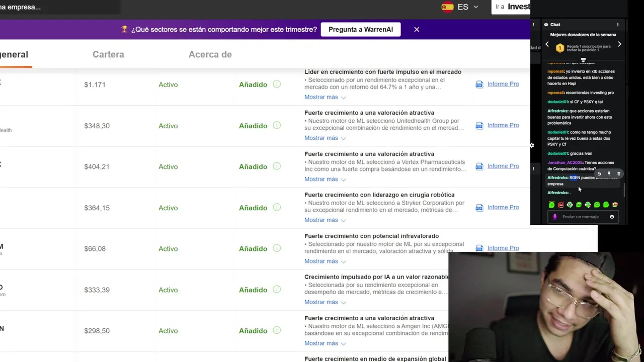Expand Mostrar más for Vertex Pharmaceuticals description

tap(325, 179)
